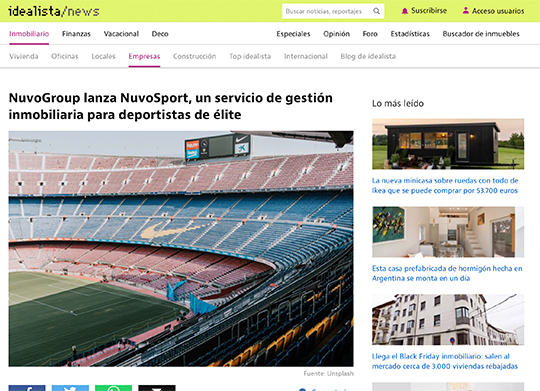
Task: Click the search magnifier icon
Action: [x=376, y=11]
